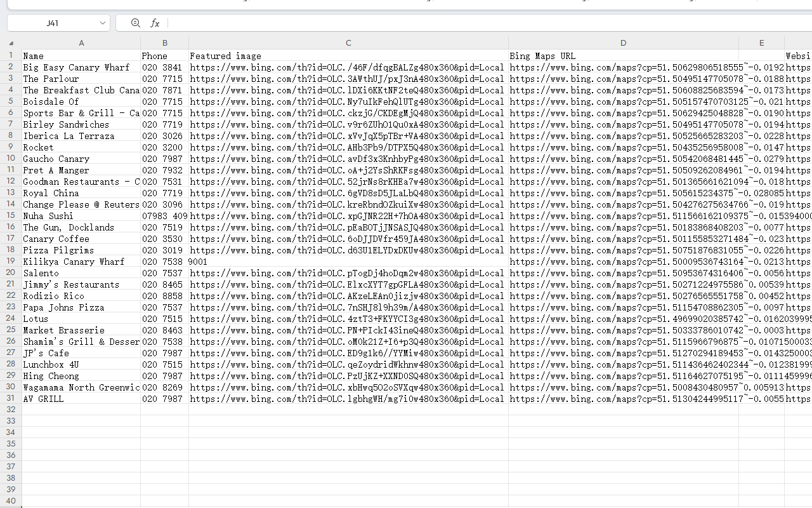Select the "Hing Cheong" cell
The image size is (812, 508).
pyautogui.click(x=81, y=376)
